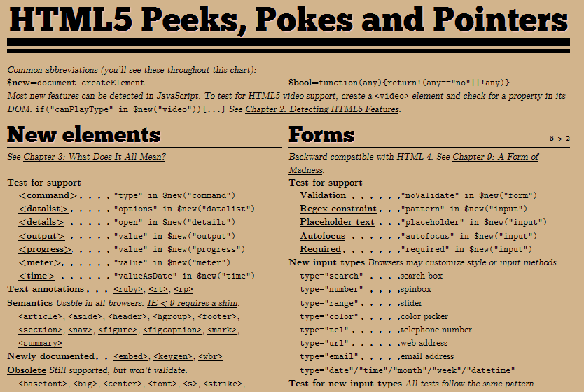Open Chapter 3: What Does It All Mean link

tap(95, 157)
